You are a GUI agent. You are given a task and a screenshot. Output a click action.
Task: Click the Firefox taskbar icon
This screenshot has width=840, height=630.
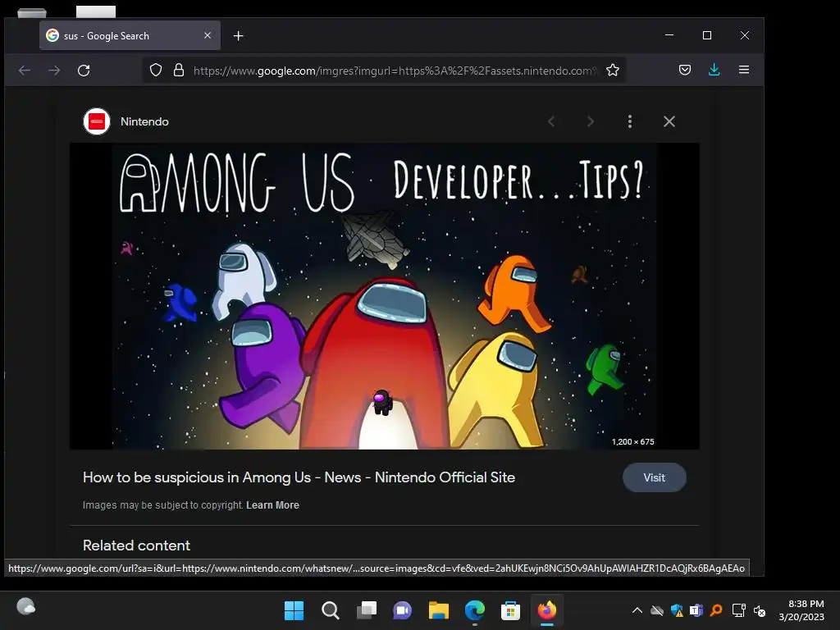click(547, 610)
